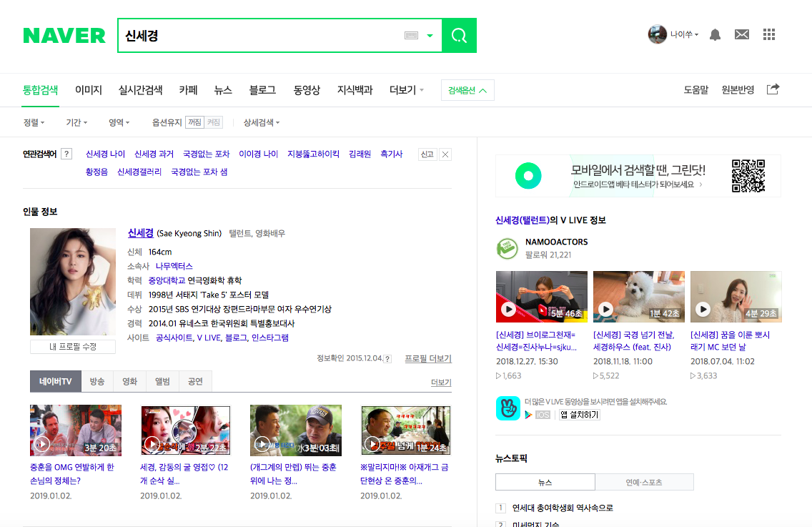Play the 3분 03초 Naver TV video
812x527 pixels.
coord(296,430)
